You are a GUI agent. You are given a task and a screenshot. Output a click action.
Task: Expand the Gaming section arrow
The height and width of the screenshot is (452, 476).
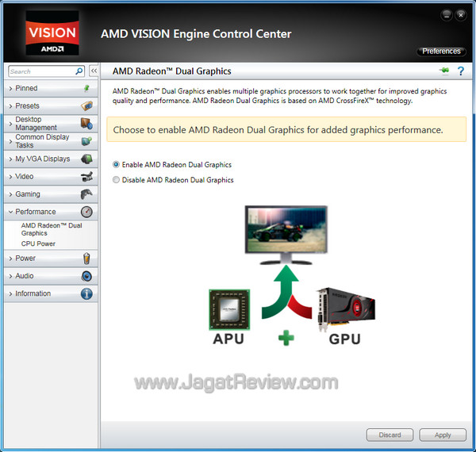point(10,194)
